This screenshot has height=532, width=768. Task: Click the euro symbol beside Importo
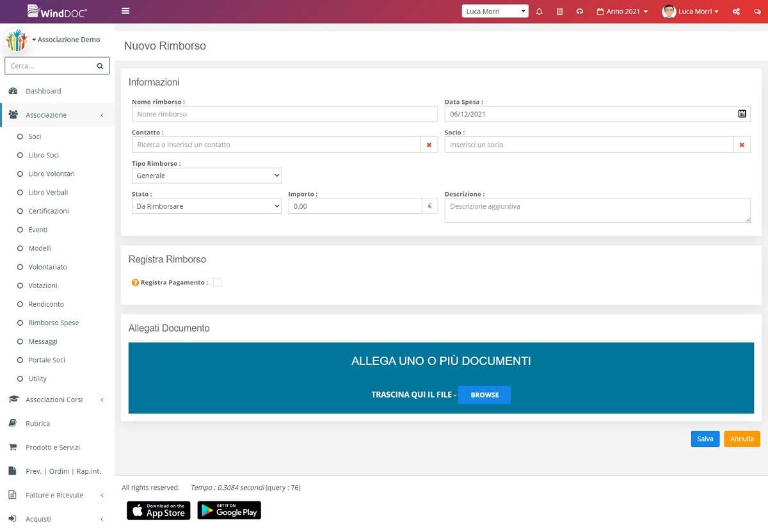(x=430, y=206)
